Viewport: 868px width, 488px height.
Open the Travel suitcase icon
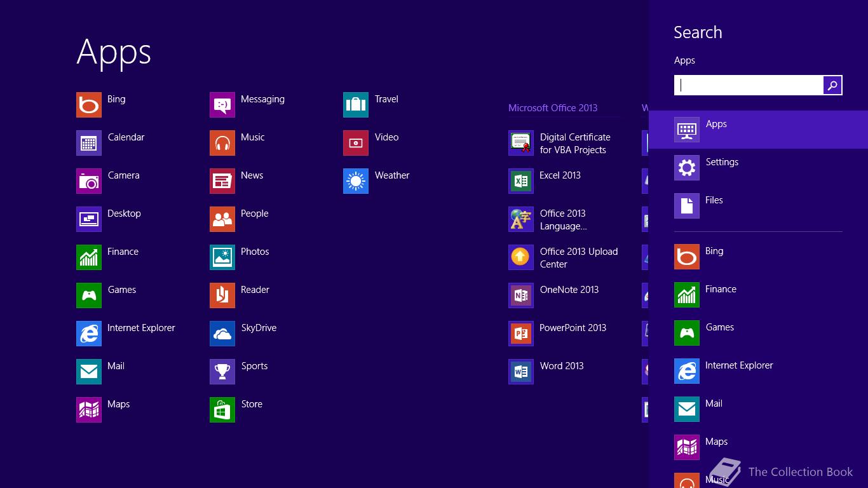[356, 105]
